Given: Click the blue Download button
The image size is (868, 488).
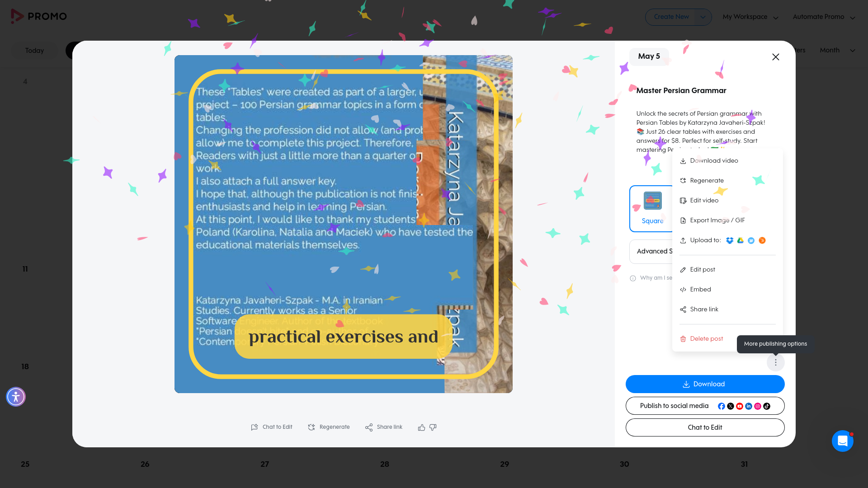Looking at the screenshot, I should [x=705, y=384].
